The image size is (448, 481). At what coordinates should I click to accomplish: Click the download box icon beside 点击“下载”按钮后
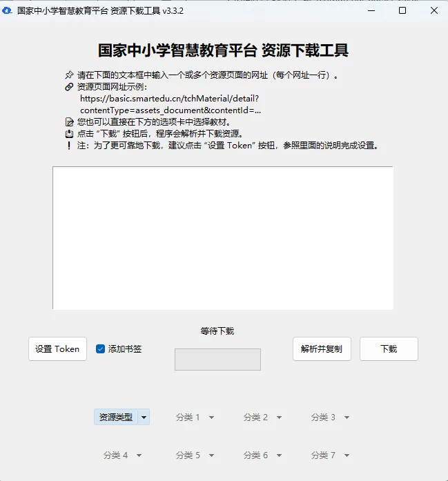pyautogui.click(x=69, y=134)
